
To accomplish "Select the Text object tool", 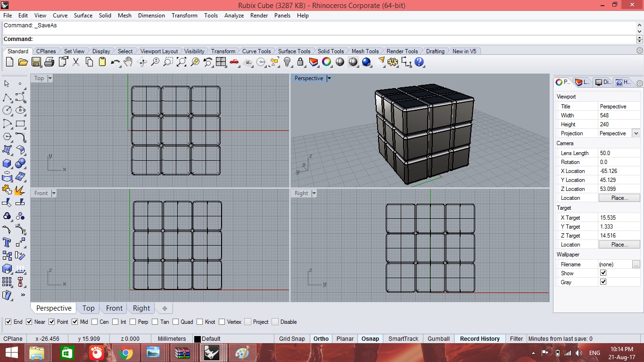I will coord(7,242).
